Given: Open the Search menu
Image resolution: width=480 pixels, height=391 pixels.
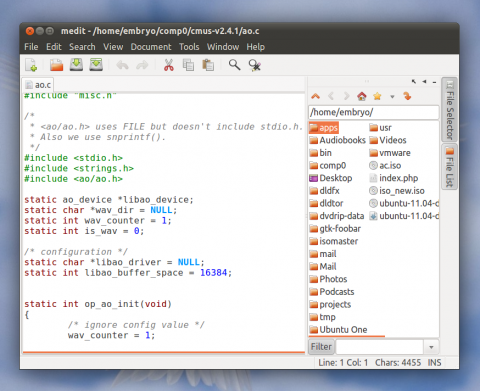Looking at the screenshot, I should [x=82, y=47].
